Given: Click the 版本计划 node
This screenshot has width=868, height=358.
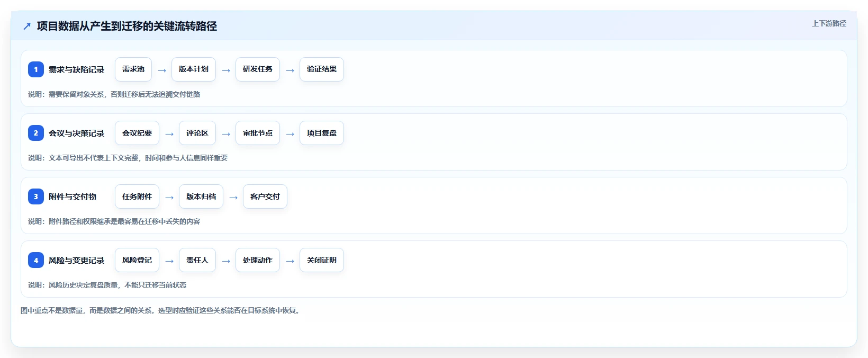Looking at the screenshot, I should [194, 69].
